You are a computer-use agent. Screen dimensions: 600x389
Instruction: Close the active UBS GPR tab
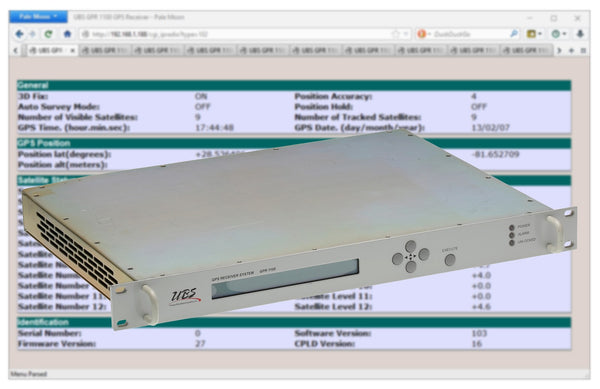(72, 50)
